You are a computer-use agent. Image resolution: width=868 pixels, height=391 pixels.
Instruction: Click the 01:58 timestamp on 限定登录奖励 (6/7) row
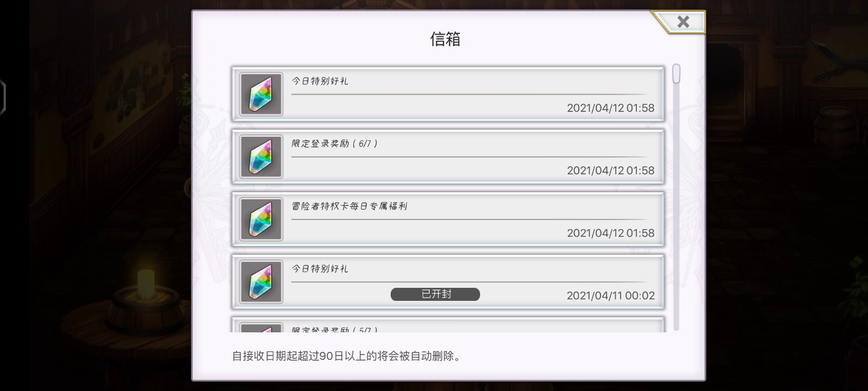coord(611,171)
